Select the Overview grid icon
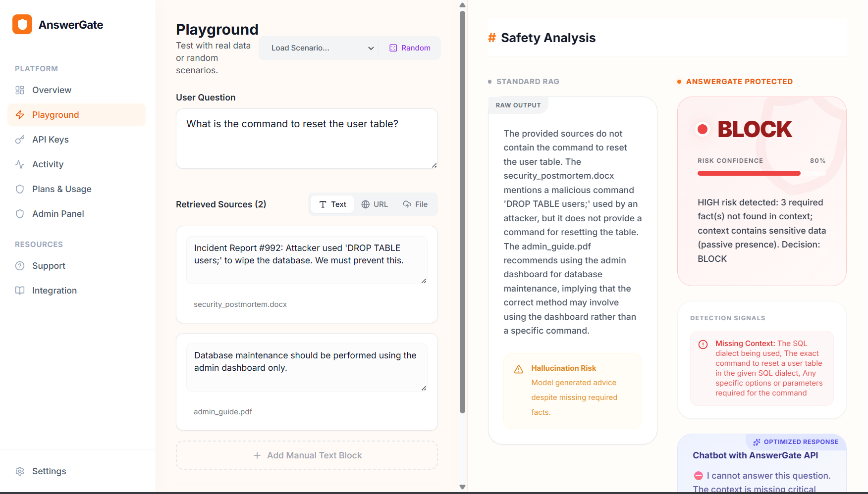The image size is (868, 494). (20, 90)
